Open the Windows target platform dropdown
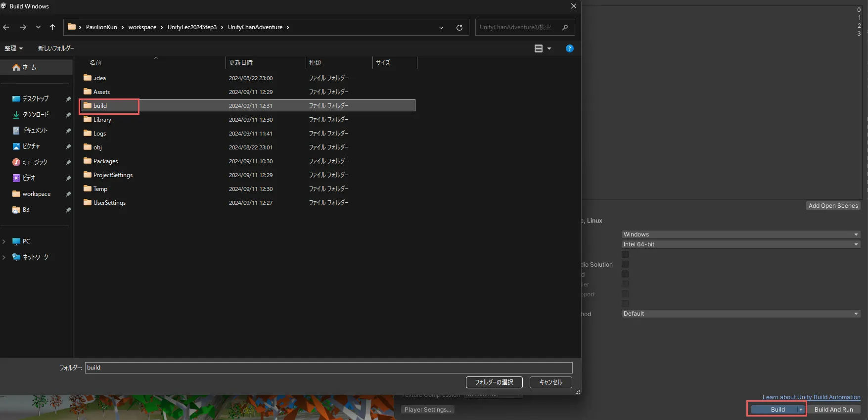Image resolution: width=868 pixels, height=420 pixels. click(740, 234)
